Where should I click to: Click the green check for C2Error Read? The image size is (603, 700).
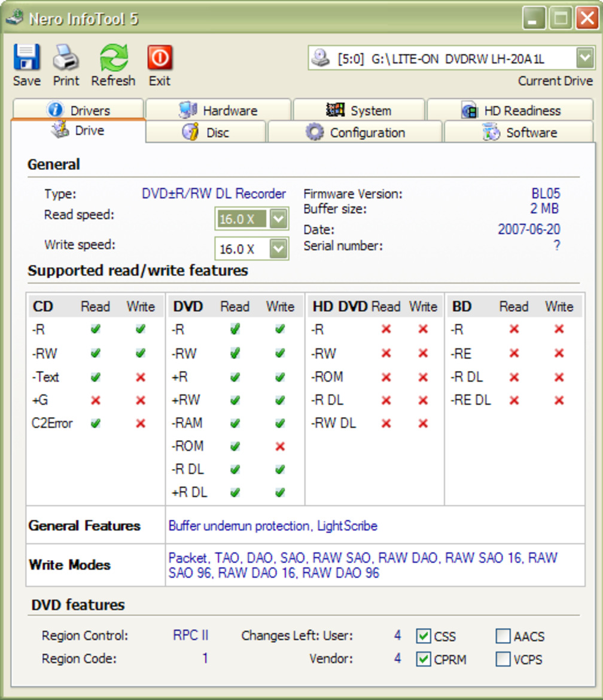pos(96,423)
